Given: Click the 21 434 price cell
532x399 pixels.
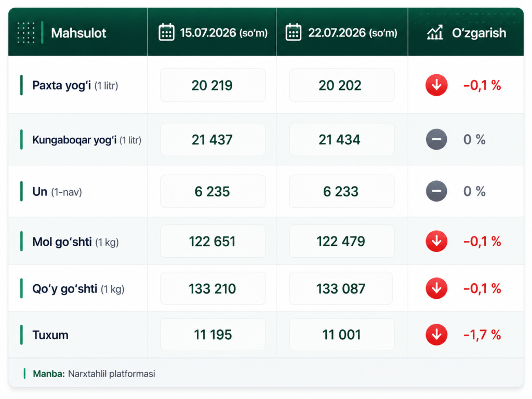Looking at the screenshot, I should click(x=342, y=139).
